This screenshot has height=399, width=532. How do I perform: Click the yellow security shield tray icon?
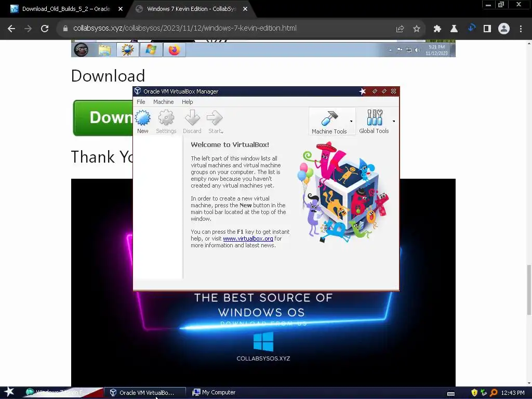(x=474, y=393)
